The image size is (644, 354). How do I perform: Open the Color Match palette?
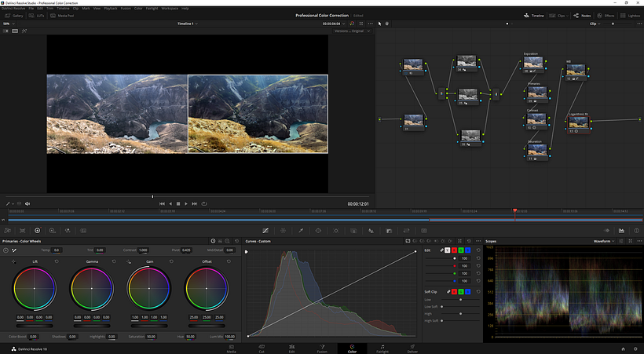[x=23, y=231]
